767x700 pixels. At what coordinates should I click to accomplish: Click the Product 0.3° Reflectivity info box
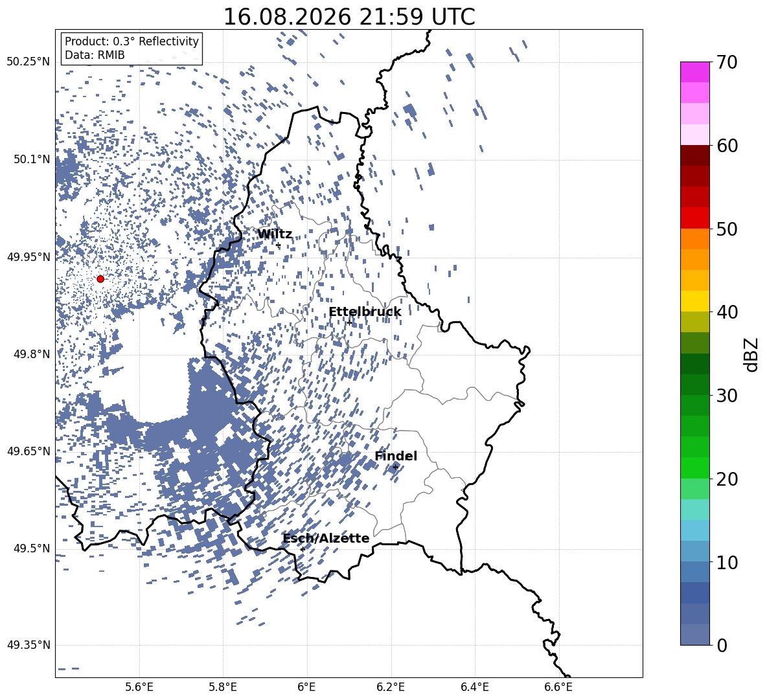(132, 48)
